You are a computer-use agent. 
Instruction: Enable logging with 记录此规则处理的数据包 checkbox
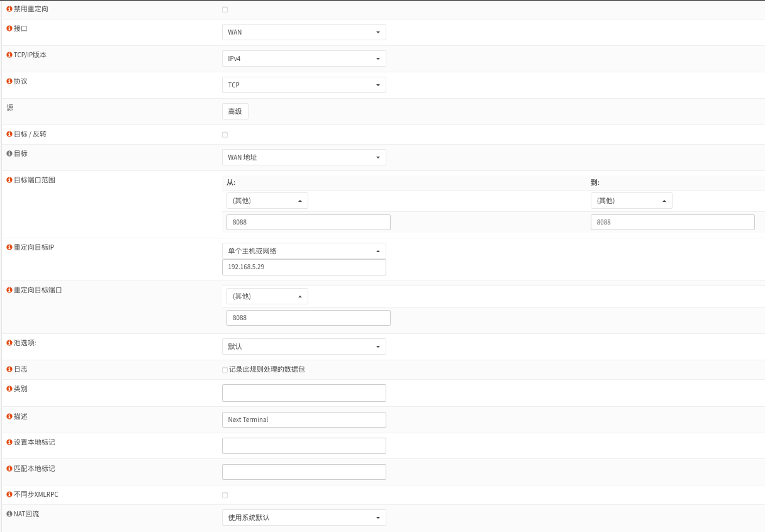tap(225, 370)
